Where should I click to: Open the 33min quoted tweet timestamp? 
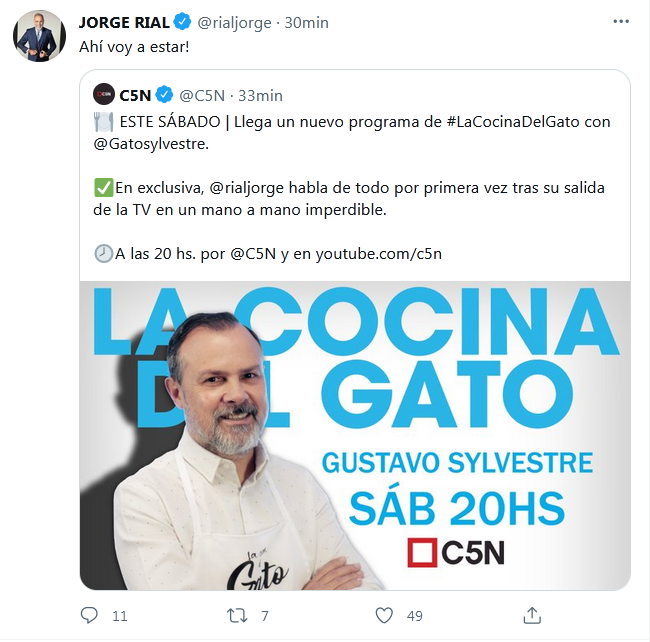[x=260, y=96]
